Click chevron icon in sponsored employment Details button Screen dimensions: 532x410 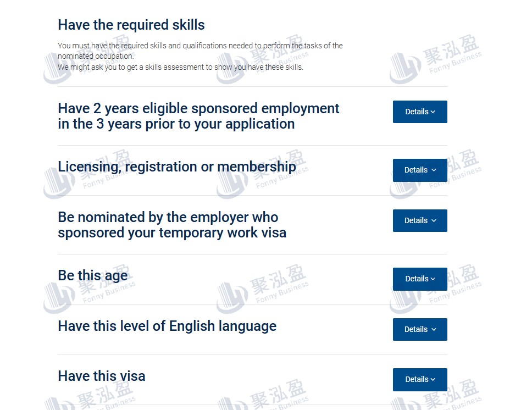[433, 112]
